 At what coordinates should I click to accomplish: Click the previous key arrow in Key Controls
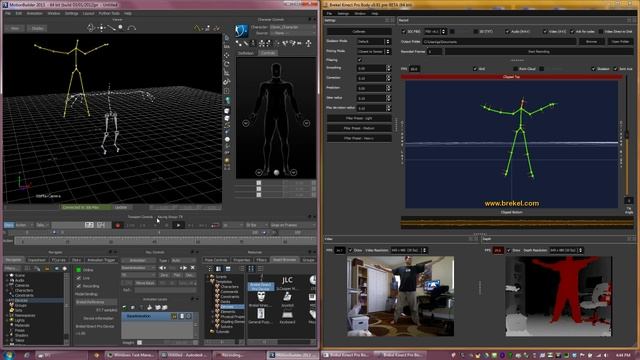click(x=162, y=268)
